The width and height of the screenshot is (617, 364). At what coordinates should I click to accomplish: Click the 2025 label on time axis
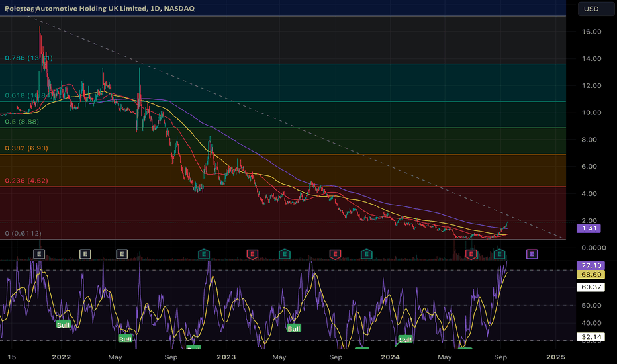point(555,357)
